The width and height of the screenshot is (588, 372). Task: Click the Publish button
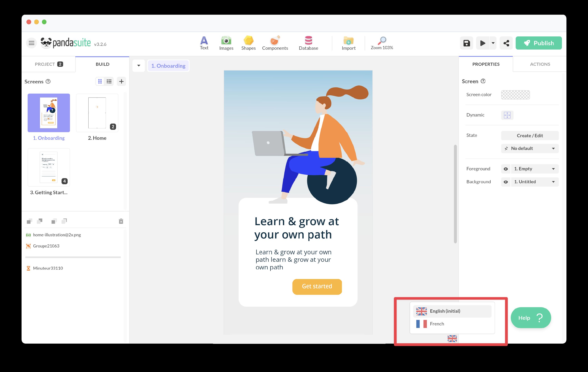pyautogui.click(x=538, y=43)
